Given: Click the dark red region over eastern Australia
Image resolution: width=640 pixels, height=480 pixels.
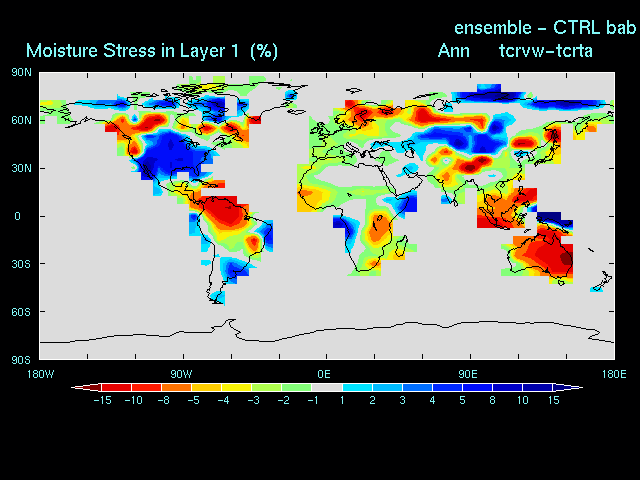Looking at the screenshot, I should [566, 259].
